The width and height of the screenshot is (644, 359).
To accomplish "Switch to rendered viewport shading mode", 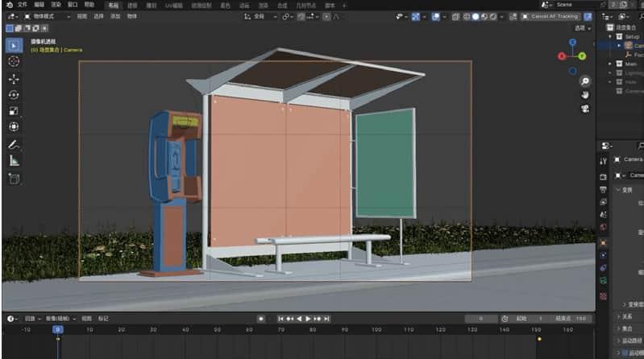I will 493,16.
